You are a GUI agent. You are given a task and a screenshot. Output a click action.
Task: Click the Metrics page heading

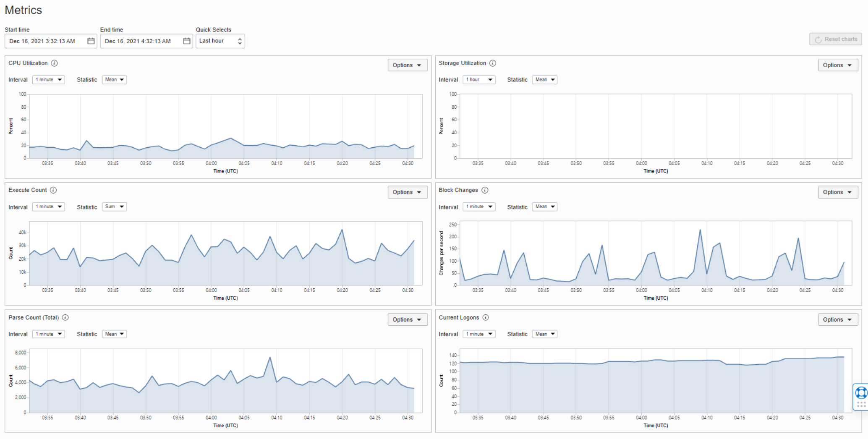[24, 10]
